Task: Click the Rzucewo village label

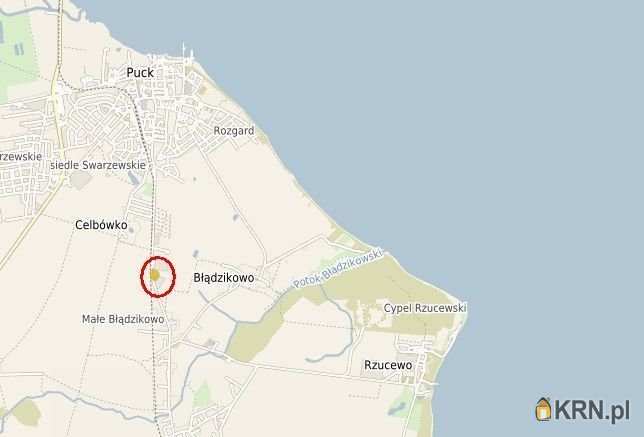Action: 388,365
